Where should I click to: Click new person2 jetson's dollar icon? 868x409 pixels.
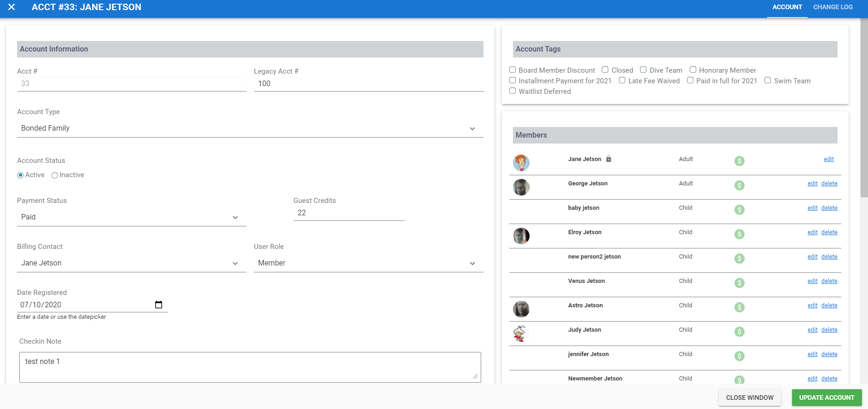click(740, 259)
